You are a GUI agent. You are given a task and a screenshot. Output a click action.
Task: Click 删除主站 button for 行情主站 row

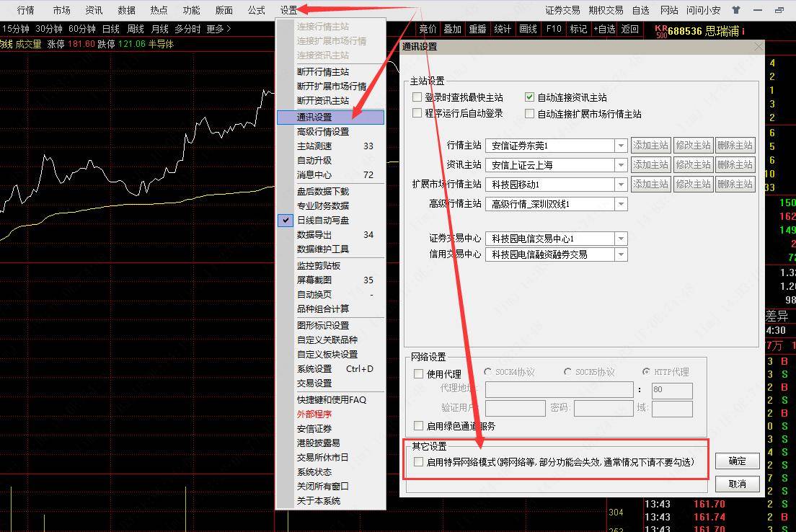[x=735, y=145]
